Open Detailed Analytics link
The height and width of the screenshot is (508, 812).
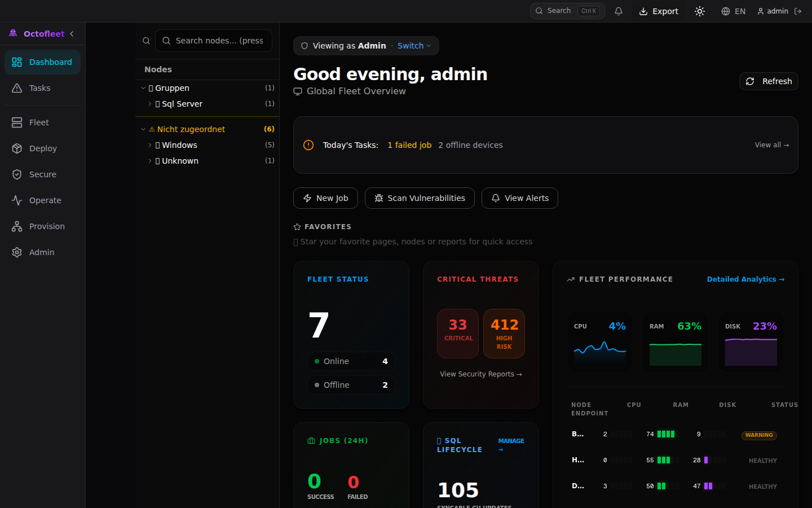tap(745, 279)
